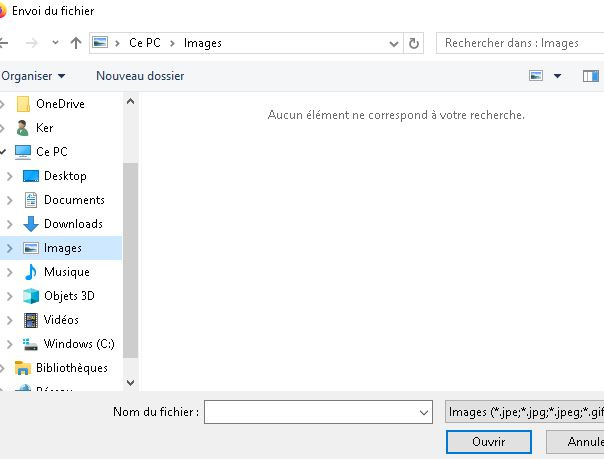This screenshot has width=604, height=459.
Task: Open Windows (C:) drive in sidebar
Action: click(79, 343)
